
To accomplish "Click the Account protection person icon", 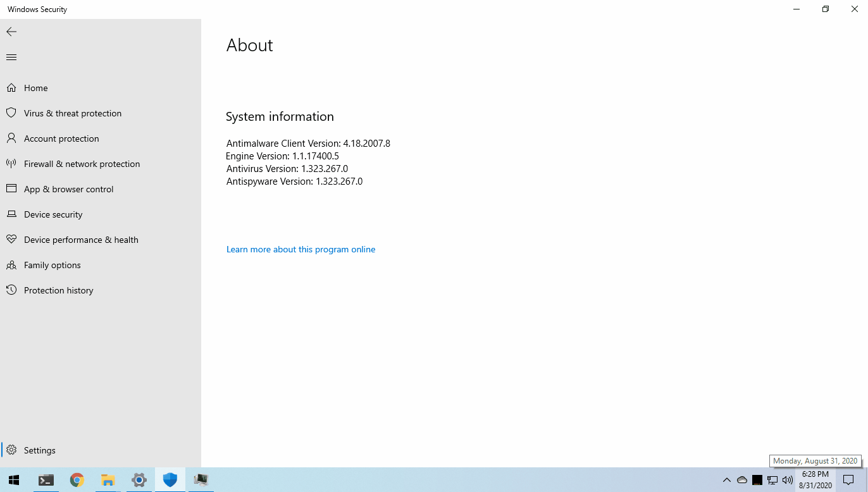I will 11,138.
